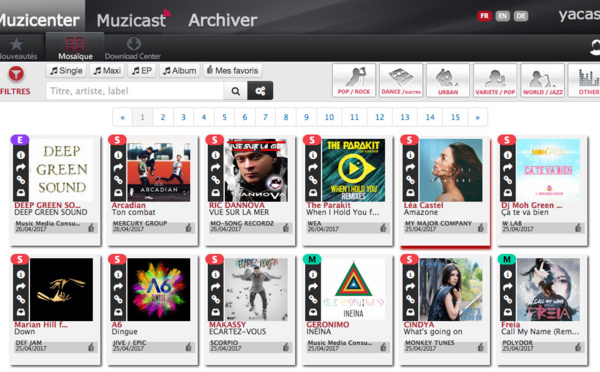Show Mes favoris only

click(233, 71)
